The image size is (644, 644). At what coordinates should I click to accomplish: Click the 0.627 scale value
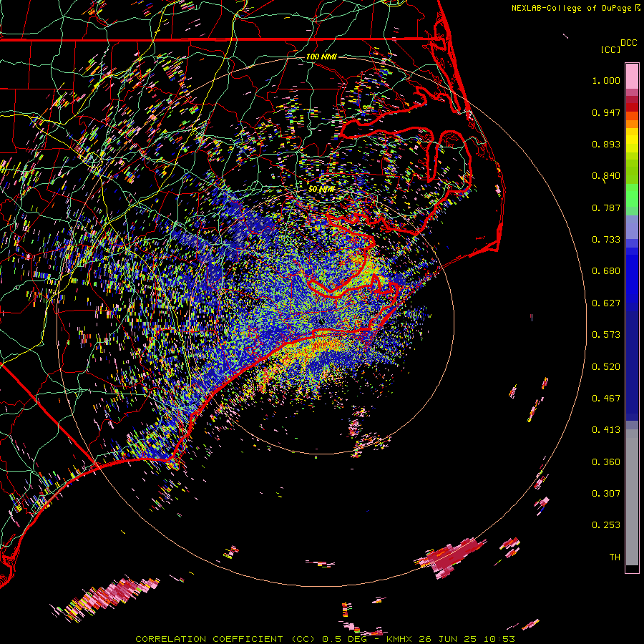point(606,303)
